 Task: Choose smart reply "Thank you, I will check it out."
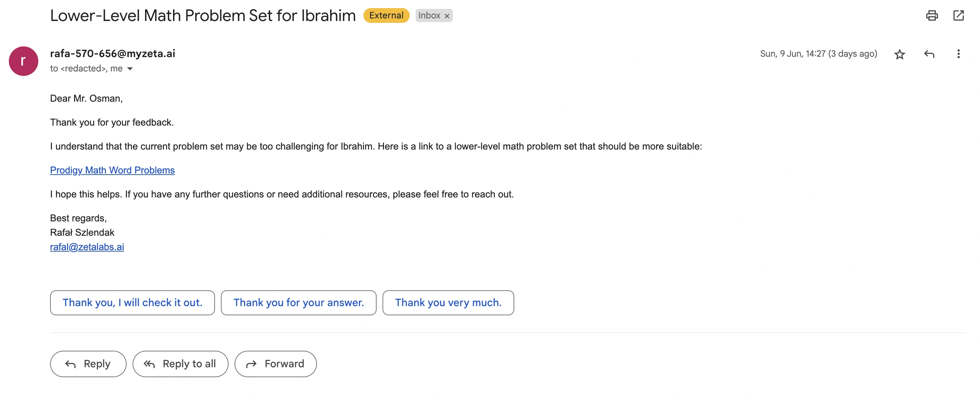coord(133,303)
